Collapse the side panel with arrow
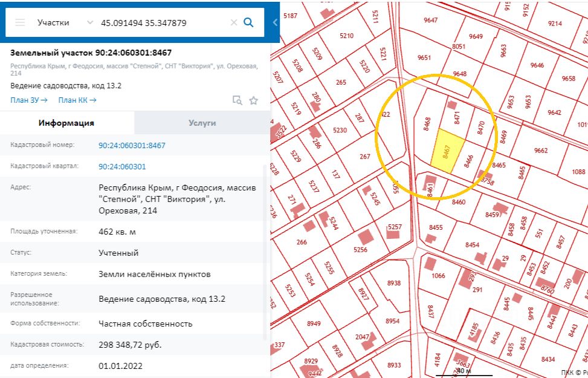This screenshot has height=378, width=588. point(275,22)
